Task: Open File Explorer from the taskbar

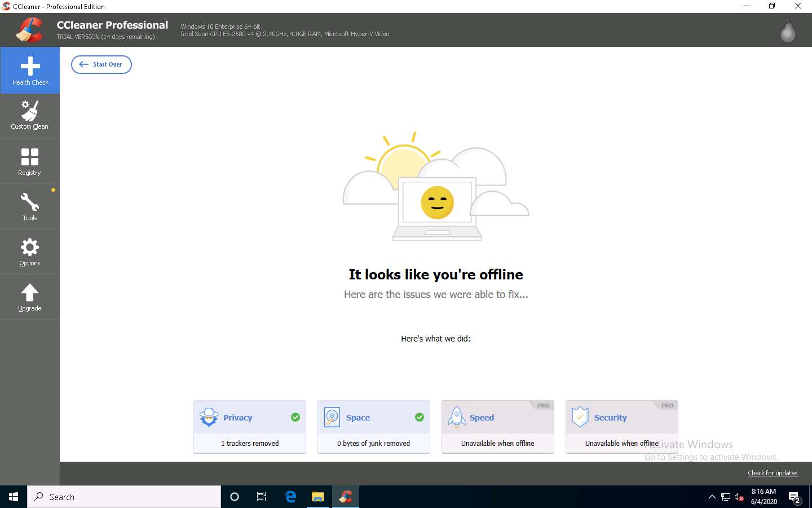Action: (318, 497)
